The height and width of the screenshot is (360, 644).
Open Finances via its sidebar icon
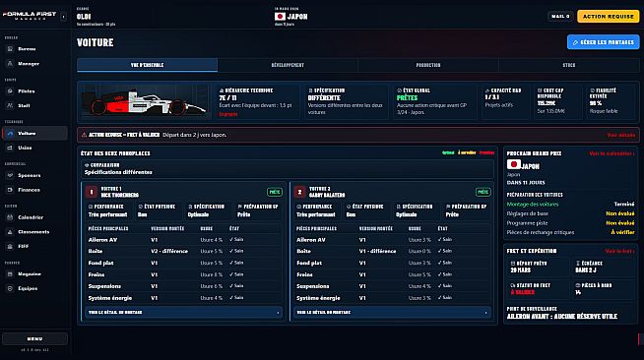tap(10, 190)
